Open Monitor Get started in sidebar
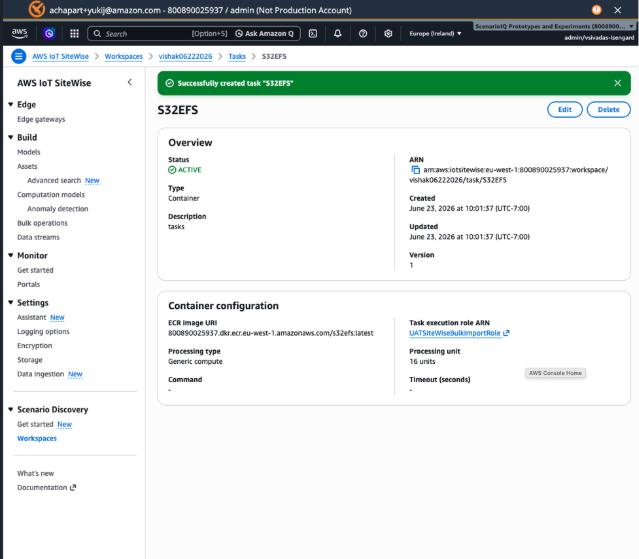This screenshot has height=559, width=639. click(35, 270)
